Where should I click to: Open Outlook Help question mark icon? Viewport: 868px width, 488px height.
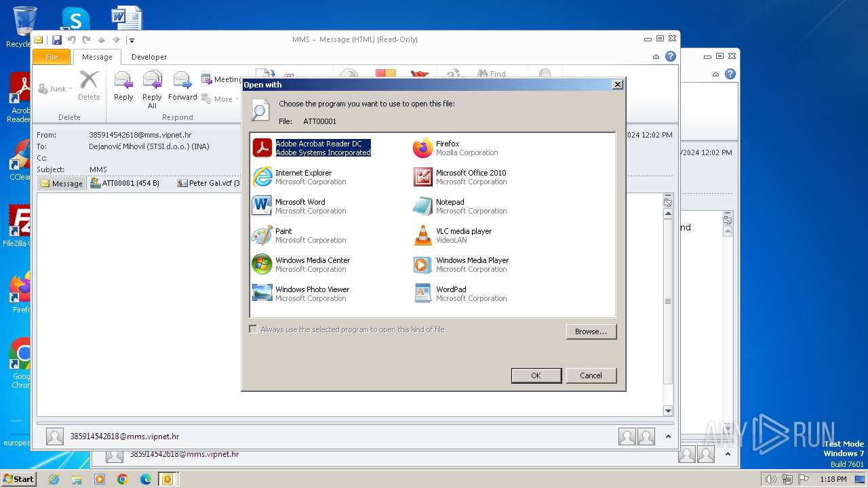(670, 57)
